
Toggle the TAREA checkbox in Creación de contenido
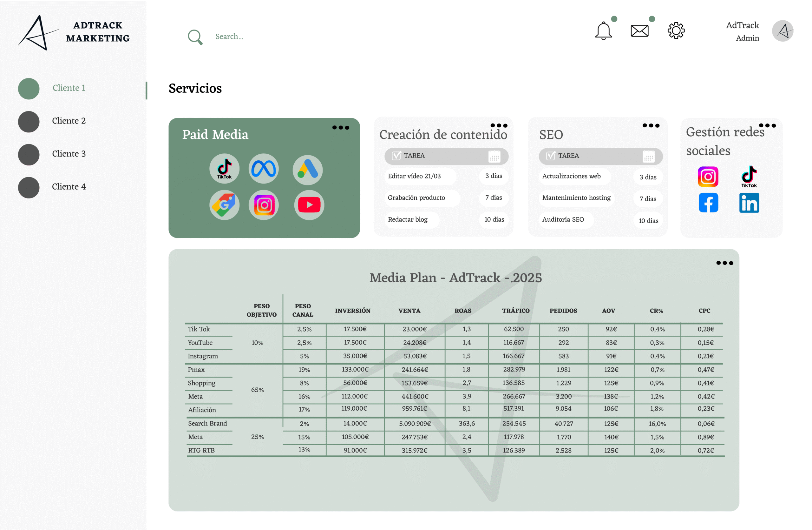click(x=396, y=156)
